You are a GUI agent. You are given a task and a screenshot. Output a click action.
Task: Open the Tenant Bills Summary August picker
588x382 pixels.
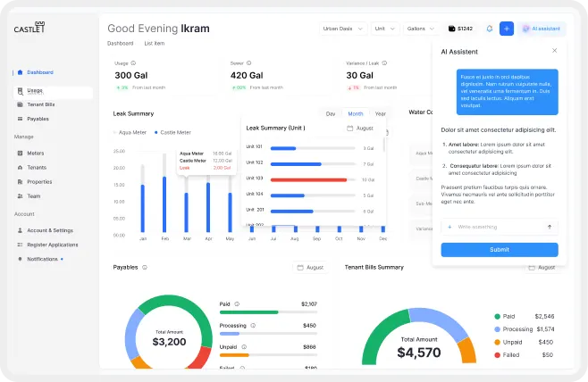542,268
